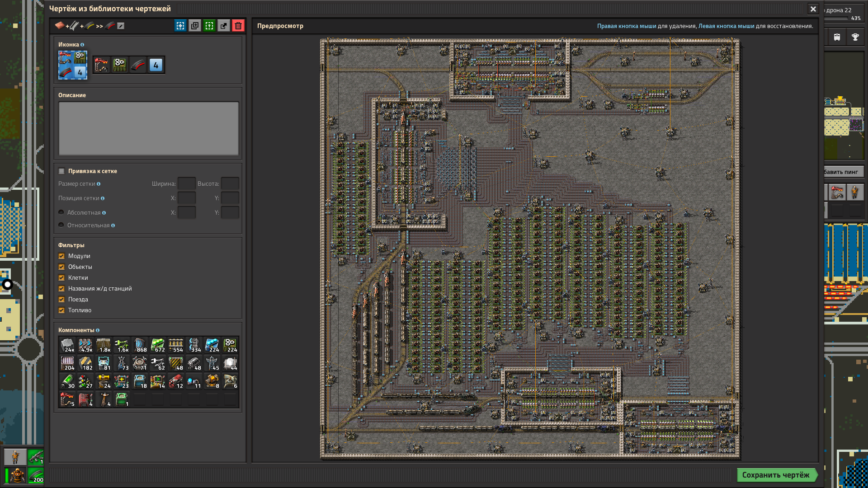The width and height of the screenshot is (868, 488).
Task: Click the hazard concrete component showing 182
Action: coord(85,363)
